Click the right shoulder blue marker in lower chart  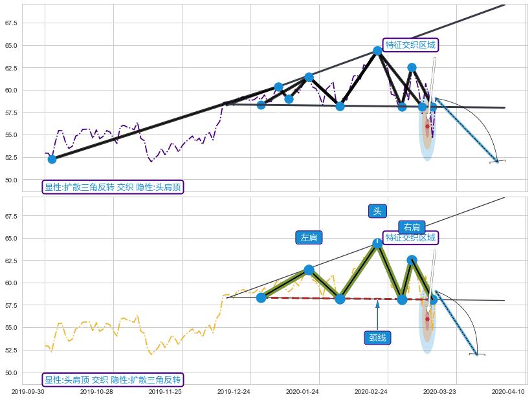pos(412,260)
